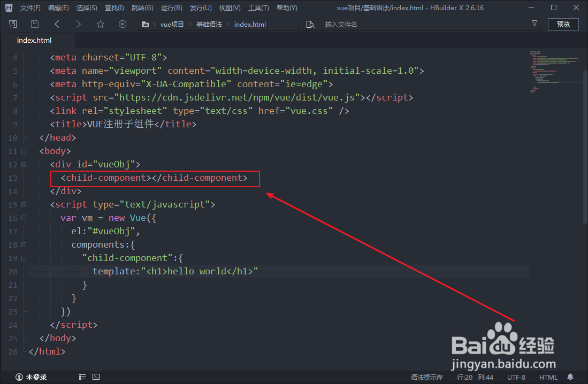
Task: Click line number 13 in the gutter
Action: click(x=13, y=178)
